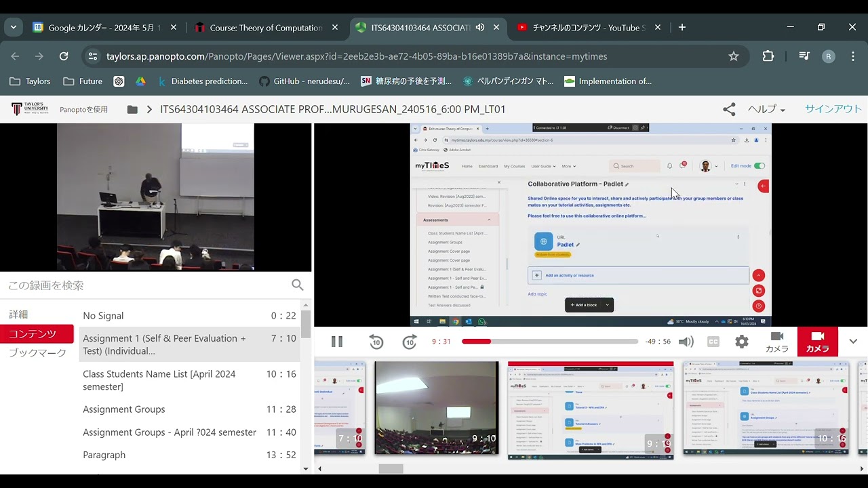
Task: Select the 9:10 lecture hall thumbnail
Action: coord(437,407)
